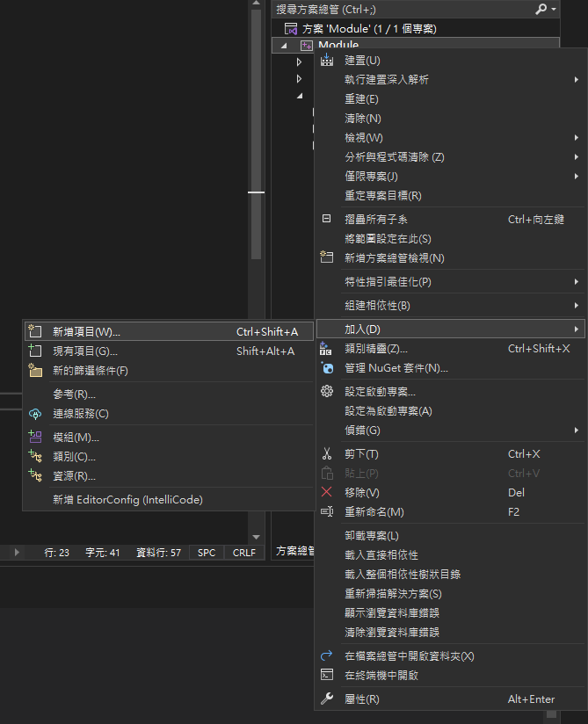Screen dimensions: 588x724
Task: Click the gear icon beside 設定啟動專案
Action: point(327,392)
